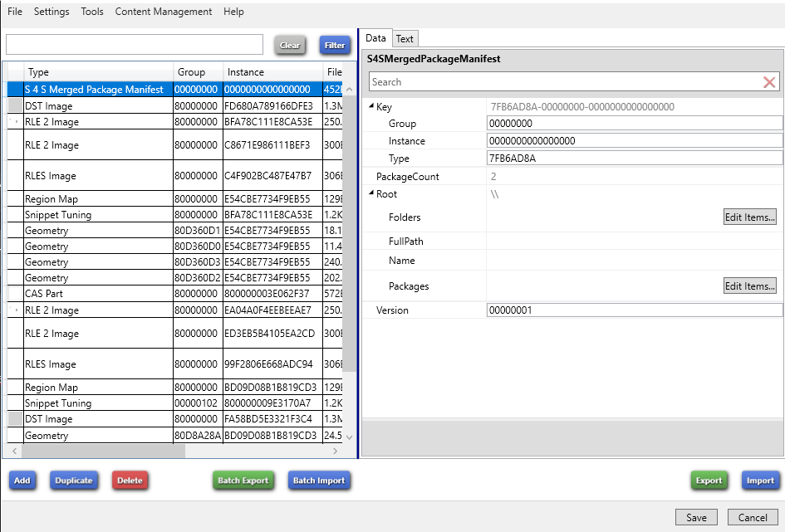Click the Add resource button
Screen dimensions: 785x532
(x=22, y=481)
